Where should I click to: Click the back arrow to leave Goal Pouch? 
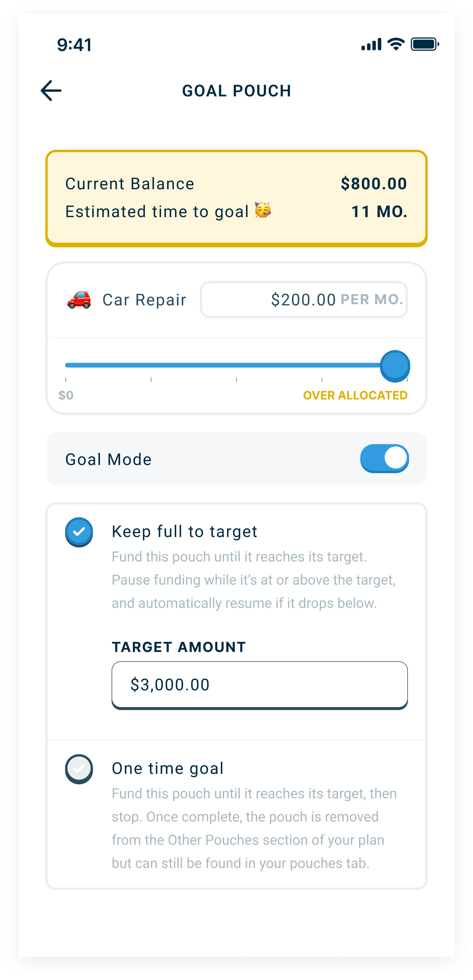51,91
